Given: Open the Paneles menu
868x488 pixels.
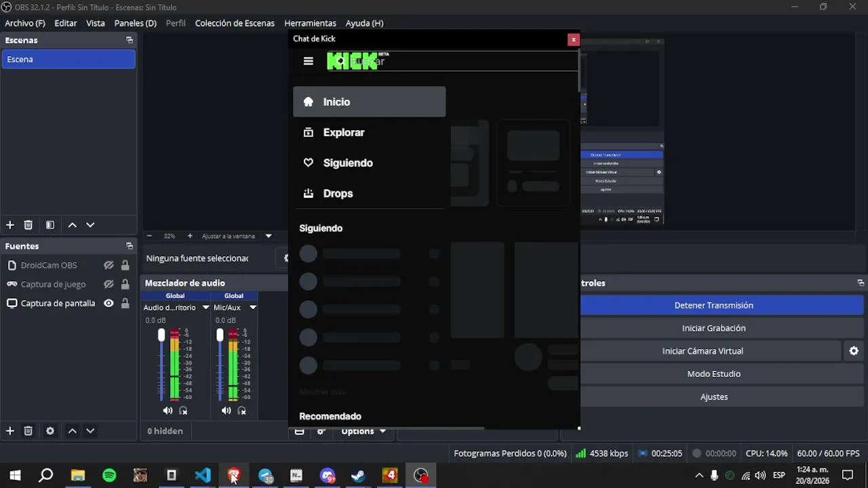Looking at the screenshot, I should pos(136,23).
